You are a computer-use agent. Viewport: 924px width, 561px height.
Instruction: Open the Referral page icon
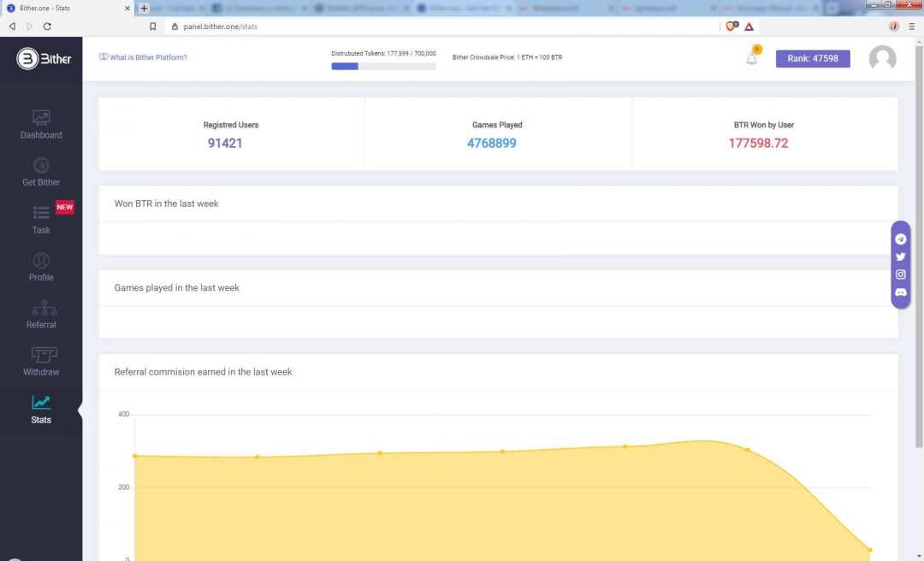(41, 309)
